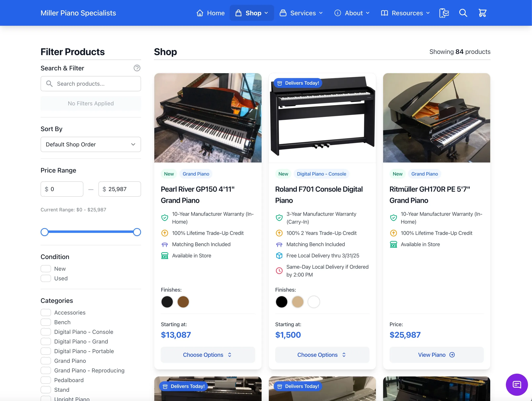Click free delivery box icon on Roland card
Image resolution: width=532 pixels, height=401 pixels.
pyautogui.click(x=279, y=256)
